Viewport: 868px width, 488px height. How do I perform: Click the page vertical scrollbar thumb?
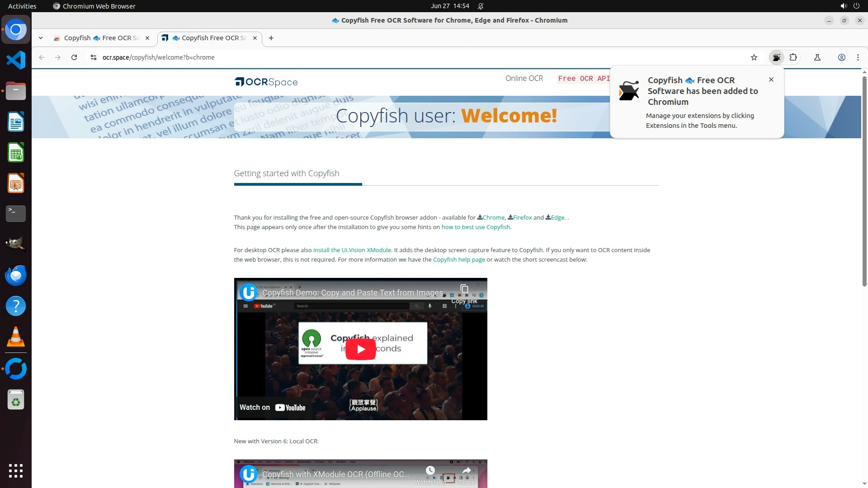[864, 181]
